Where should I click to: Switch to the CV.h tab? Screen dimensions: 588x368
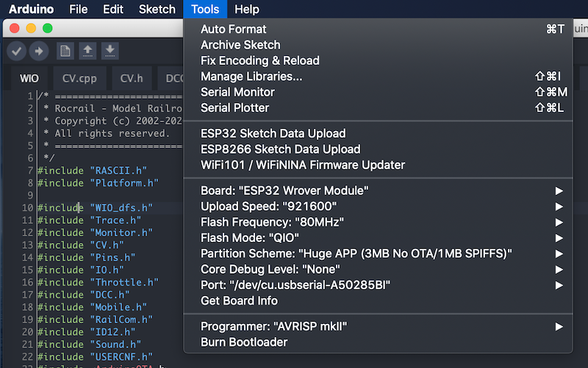(132, 77)
